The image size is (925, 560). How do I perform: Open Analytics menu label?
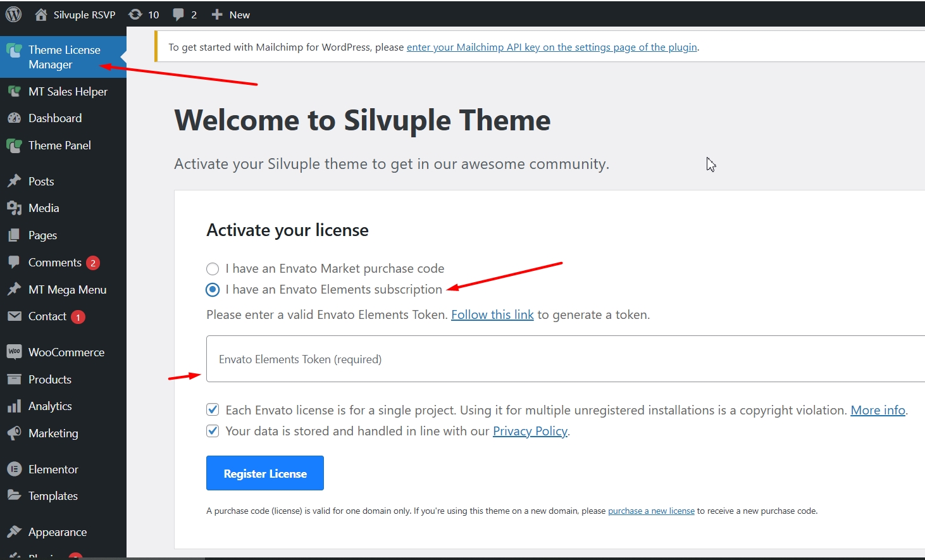click(x=50, y=406)
